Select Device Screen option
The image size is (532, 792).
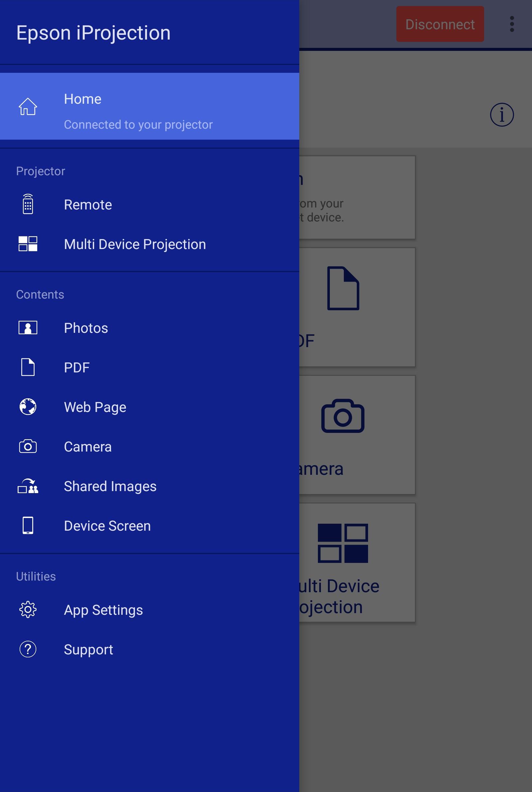(150, 526)
